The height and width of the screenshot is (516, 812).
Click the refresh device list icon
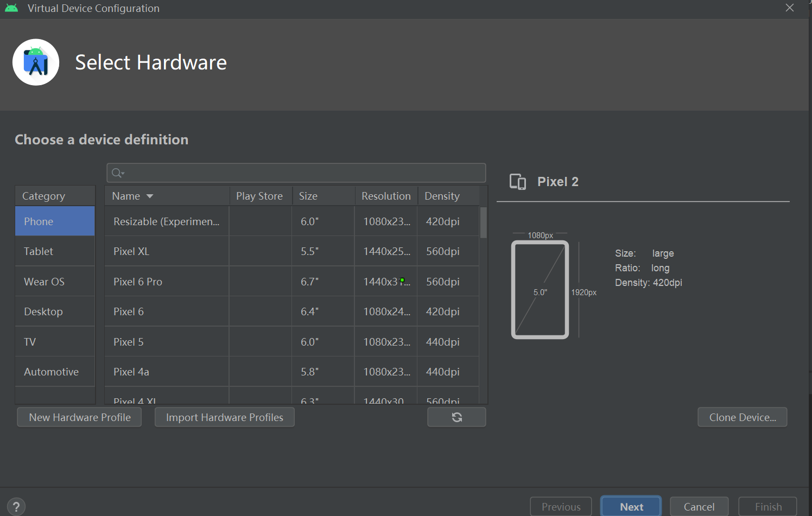(456, 417)
